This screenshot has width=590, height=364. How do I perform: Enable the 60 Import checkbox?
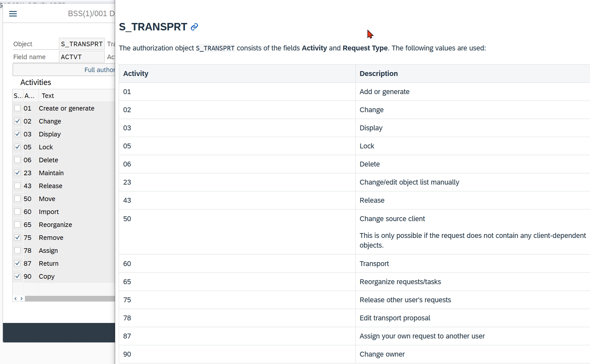[x=17, y=212]
